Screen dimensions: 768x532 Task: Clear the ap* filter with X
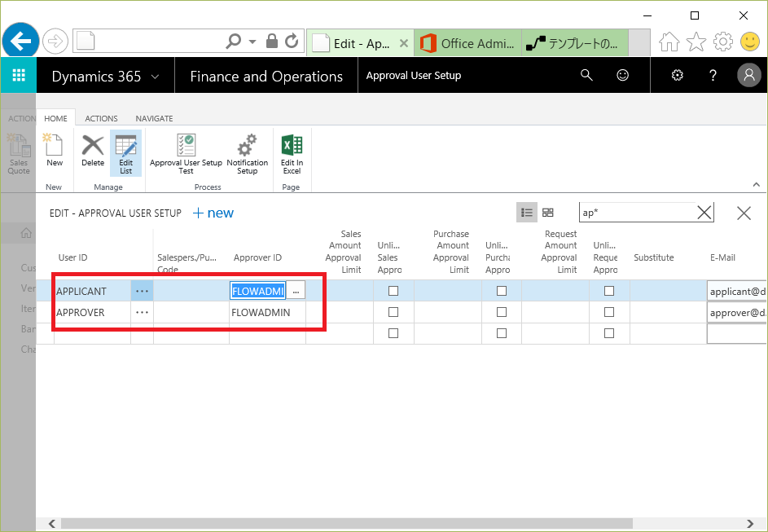click(x=704, y=213)
